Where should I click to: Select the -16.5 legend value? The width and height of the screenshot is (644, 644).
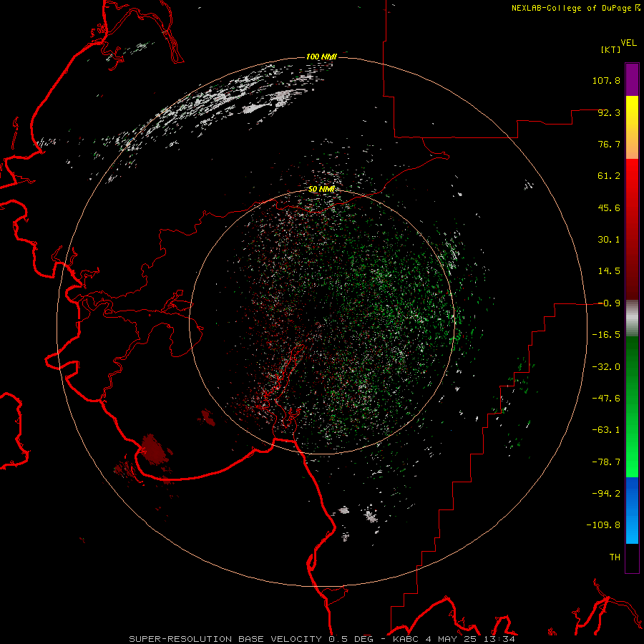(x=606, y=335)
